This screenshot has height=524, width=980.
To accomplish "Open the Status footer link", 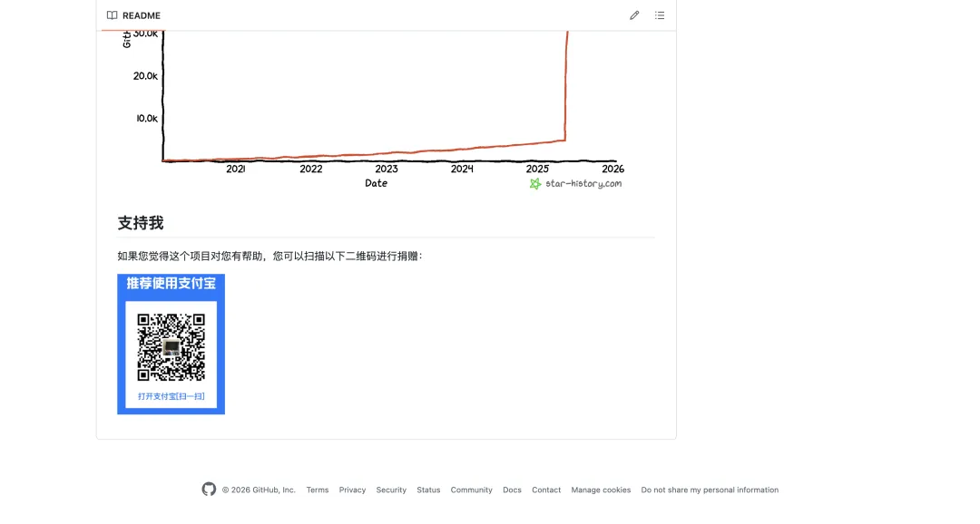I will 428,490.
